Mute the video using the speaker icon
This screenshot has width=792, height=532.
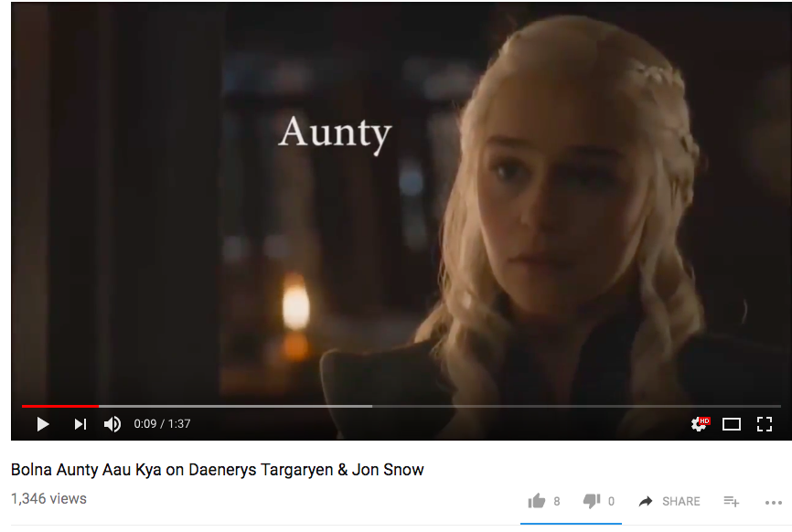coord(112,424)
